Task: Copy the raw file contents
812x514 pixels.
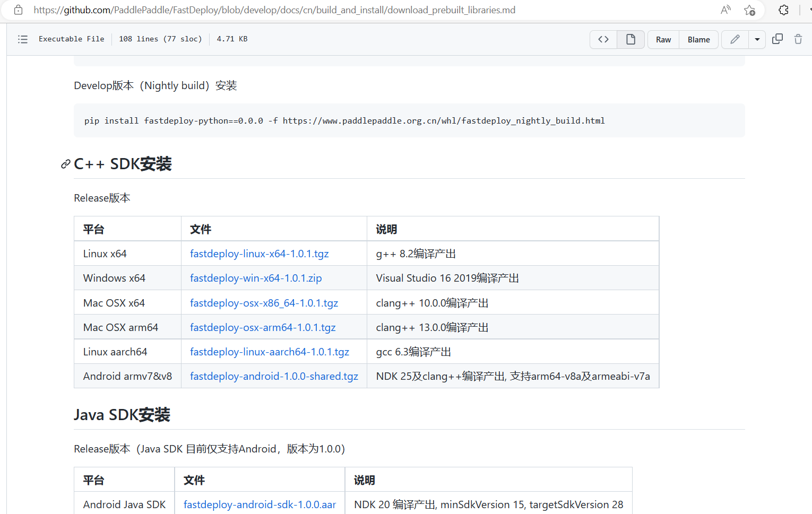Action: point(777,39)
